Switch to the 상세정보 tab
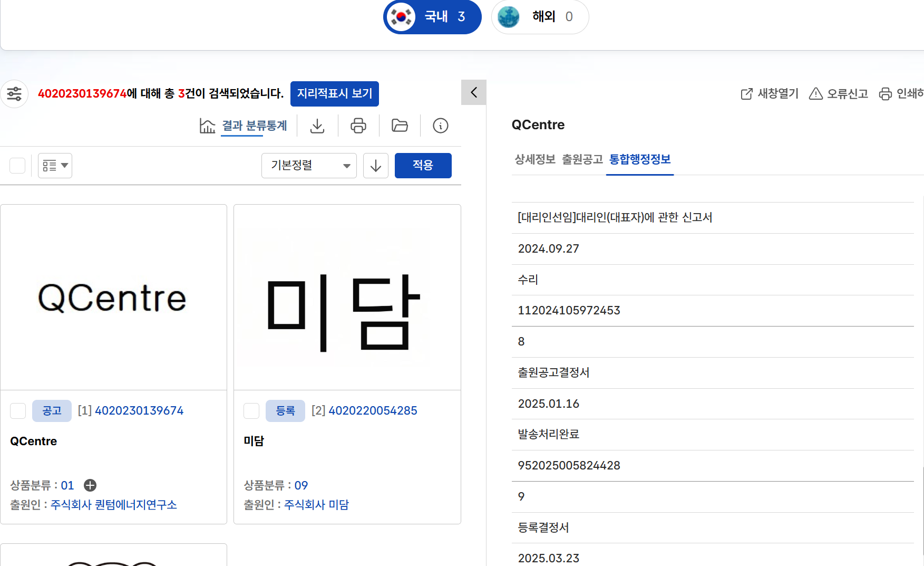The image size is (924, 566). pos(534,159)
